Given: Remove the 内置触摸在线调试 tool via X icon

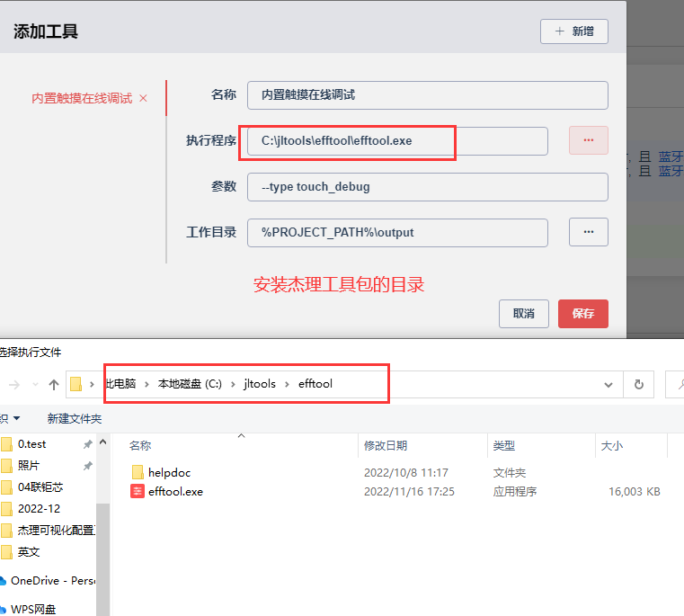Looking at the screenshot, I should click(143, 98).
